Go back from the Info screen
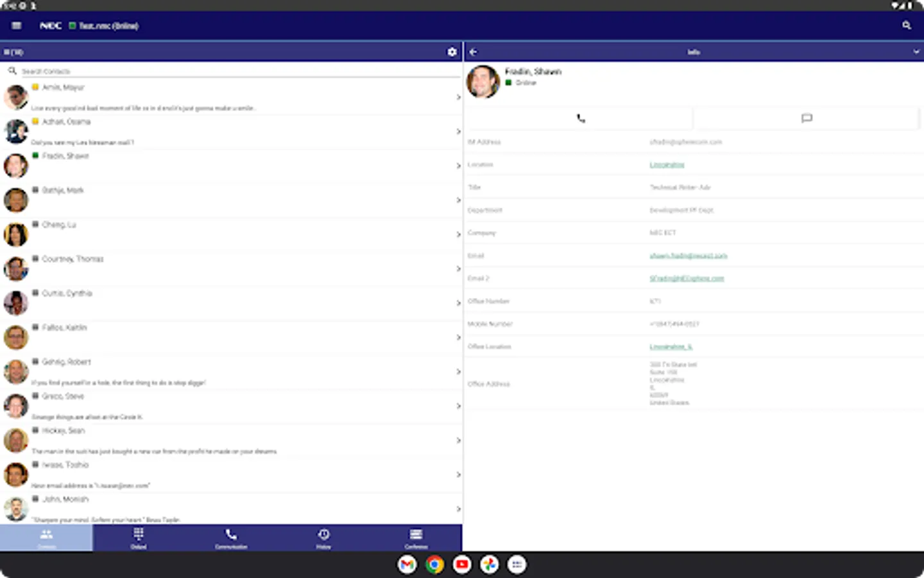924x578 pixels. [474, 51]
